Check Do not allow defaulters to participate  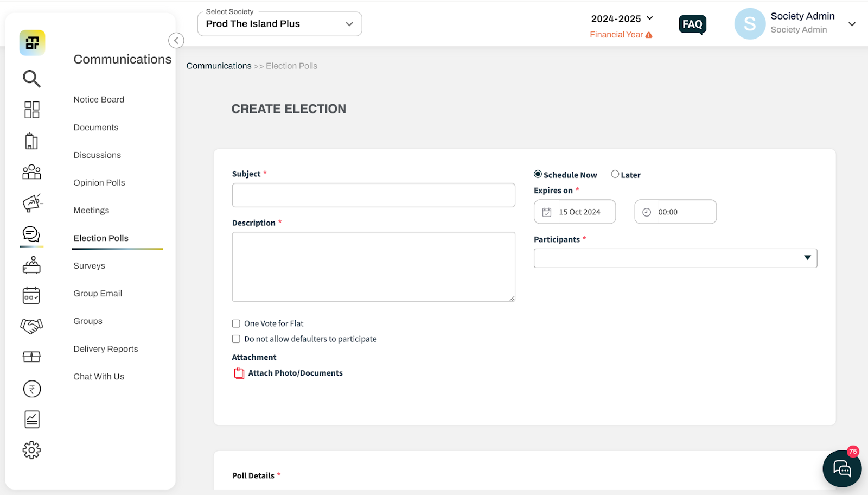[236, 339]
